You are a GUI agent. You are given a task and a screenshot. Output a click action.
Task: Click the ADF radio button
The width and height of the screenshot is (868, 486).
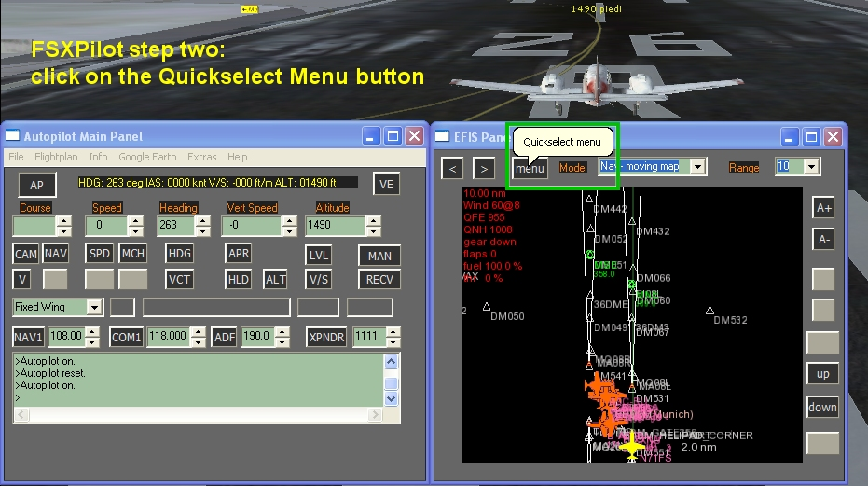pos(225,337)
